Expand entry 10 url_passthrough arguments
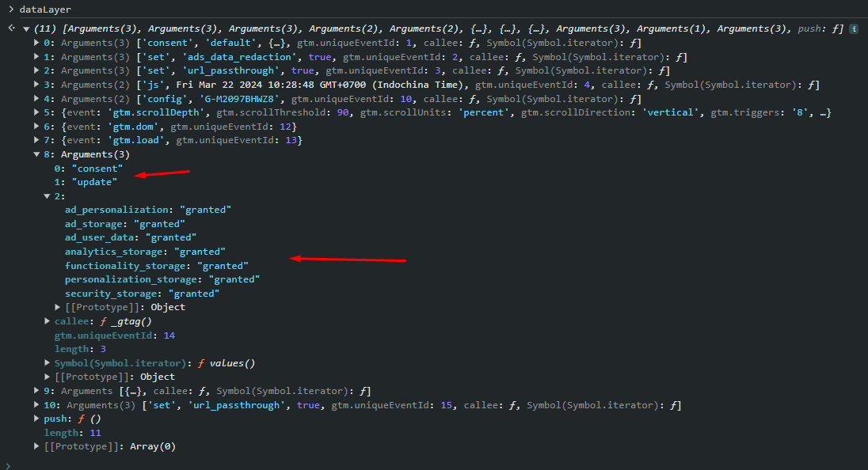The width and height of the screenshot is (868, 470). pos(36,405)
